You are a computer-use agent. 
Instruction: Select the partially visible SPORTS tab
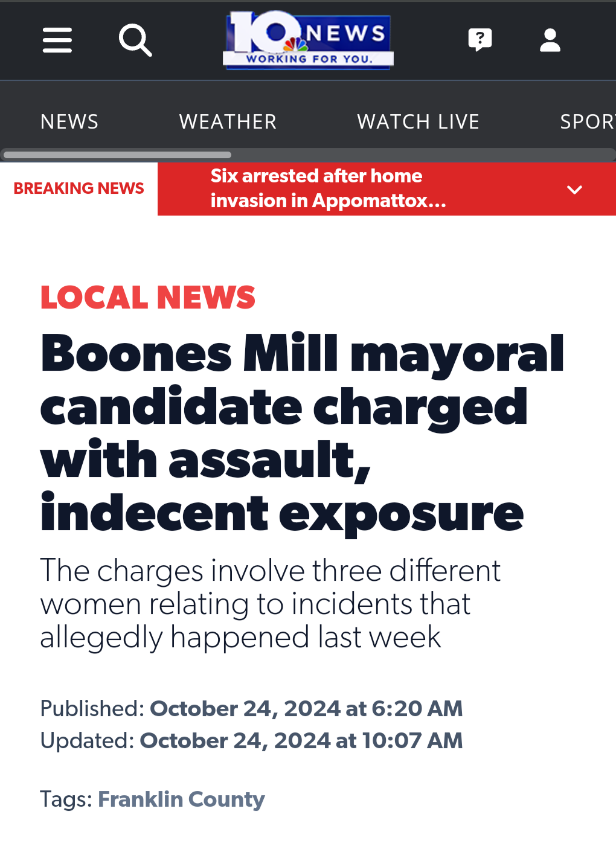tap(588, 122)
